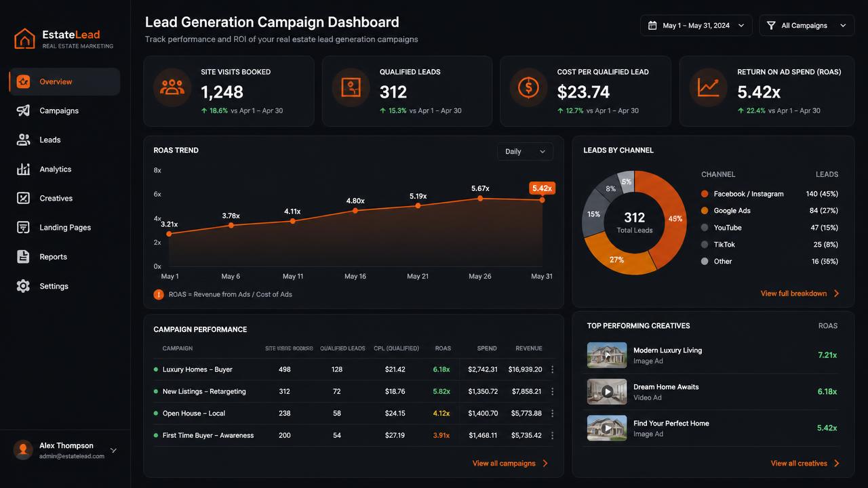The image size is (868, 488).
Task: Open the Modern Luxury Living creative thumbnail
Action: [607, 355]
